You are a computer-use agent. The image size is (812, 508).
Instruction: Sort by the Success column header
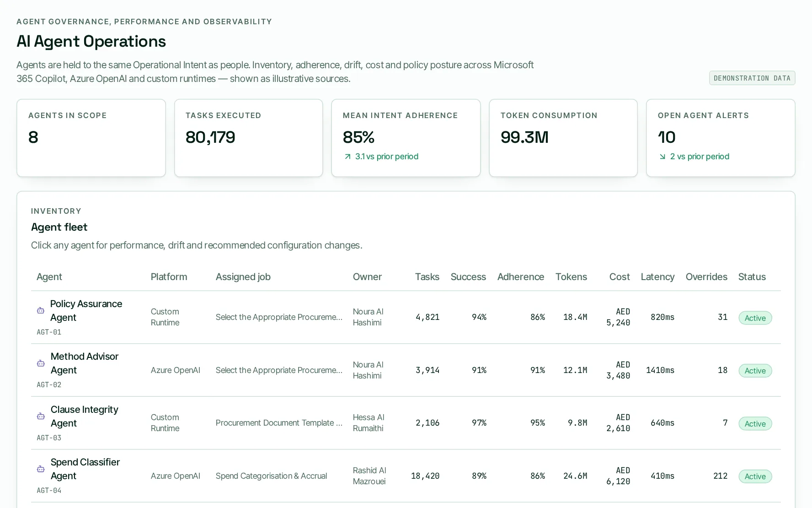coord(468,277)
